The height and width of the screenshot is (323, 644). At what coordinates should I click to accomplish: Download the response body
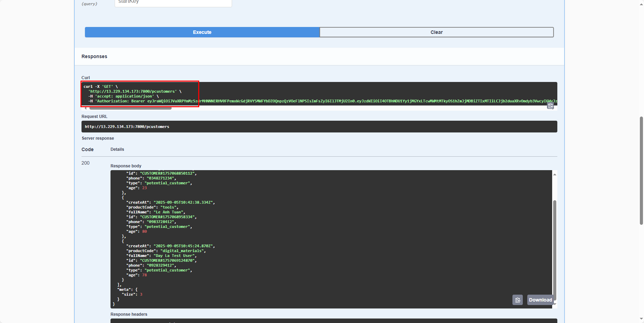click(540, 300)
